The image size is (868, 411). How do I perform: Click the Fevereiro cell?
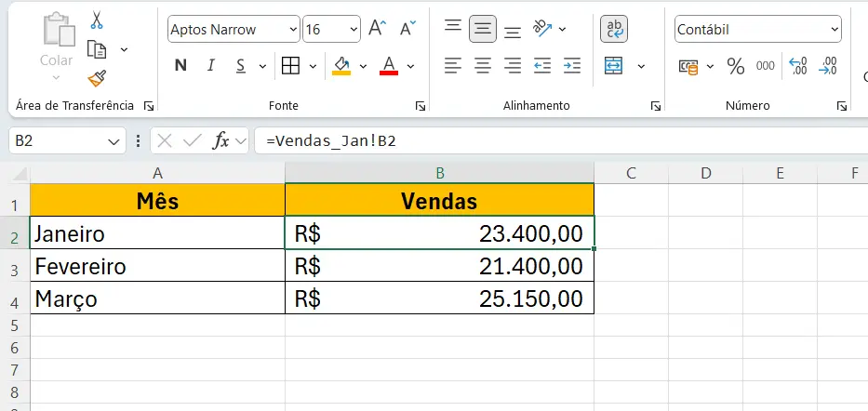(158, 266)
